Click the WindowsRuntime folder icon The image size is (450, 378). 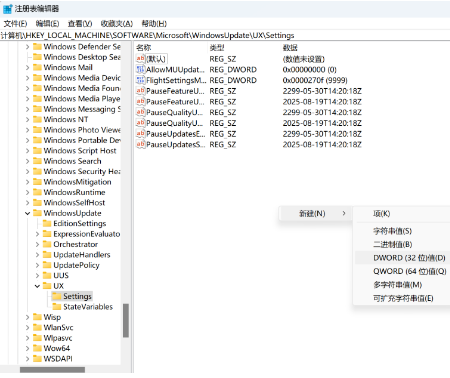(37, 192)
